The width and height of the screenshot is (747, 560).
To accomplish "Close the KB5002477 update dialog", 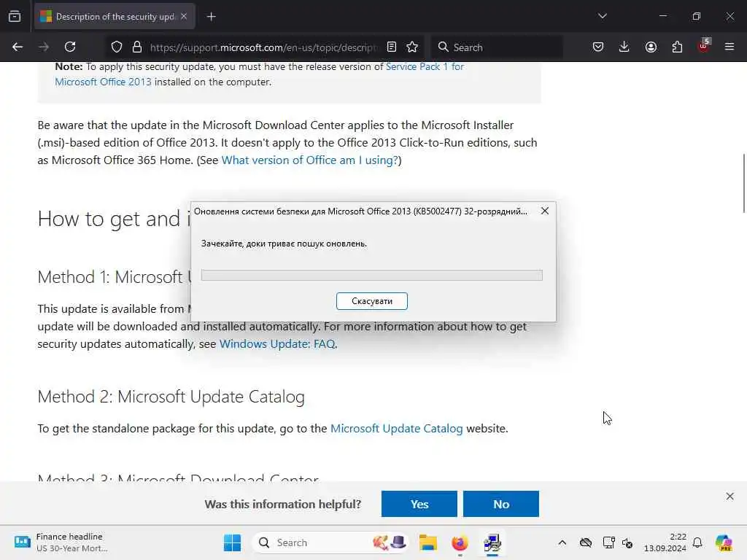I will (545, 211).
